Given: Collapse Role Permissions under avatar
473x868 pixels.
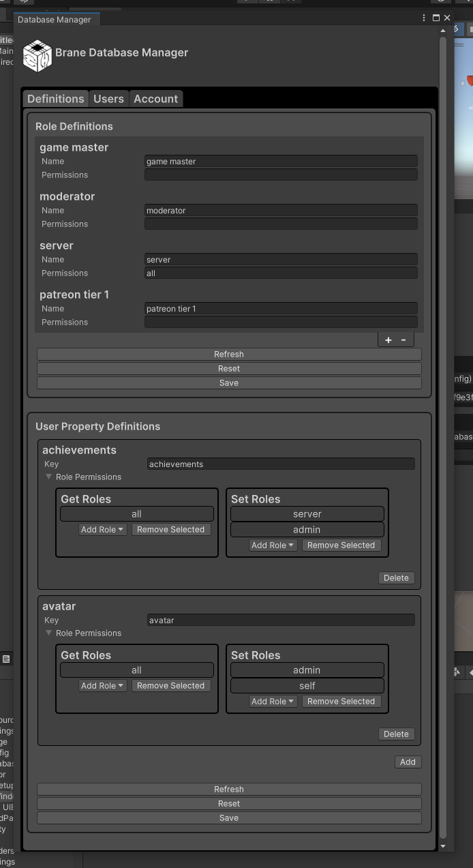Looking at the screenshot, I should (49, 633).
